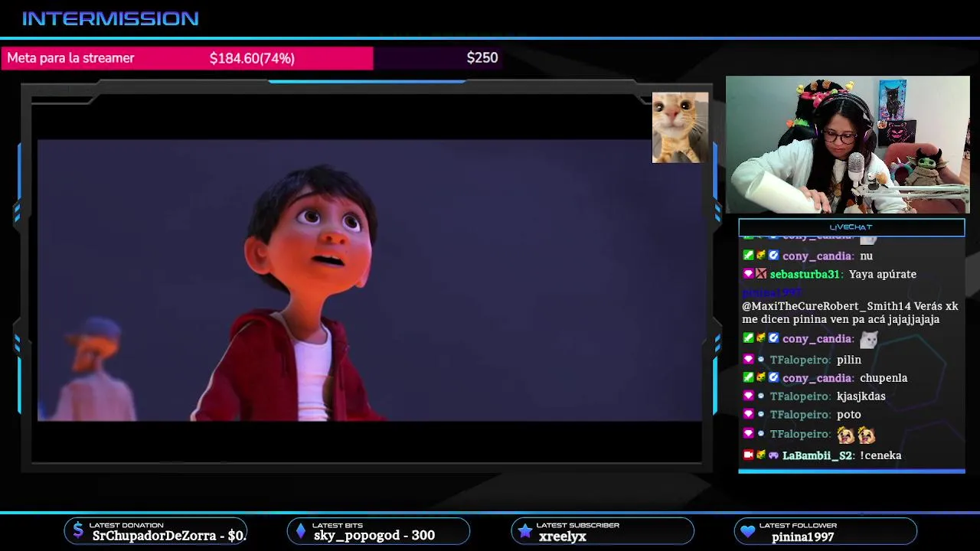Click the purple controller badge beside LaBambii_S2
This screenshot has width=980, height=551.
point(773,455)
